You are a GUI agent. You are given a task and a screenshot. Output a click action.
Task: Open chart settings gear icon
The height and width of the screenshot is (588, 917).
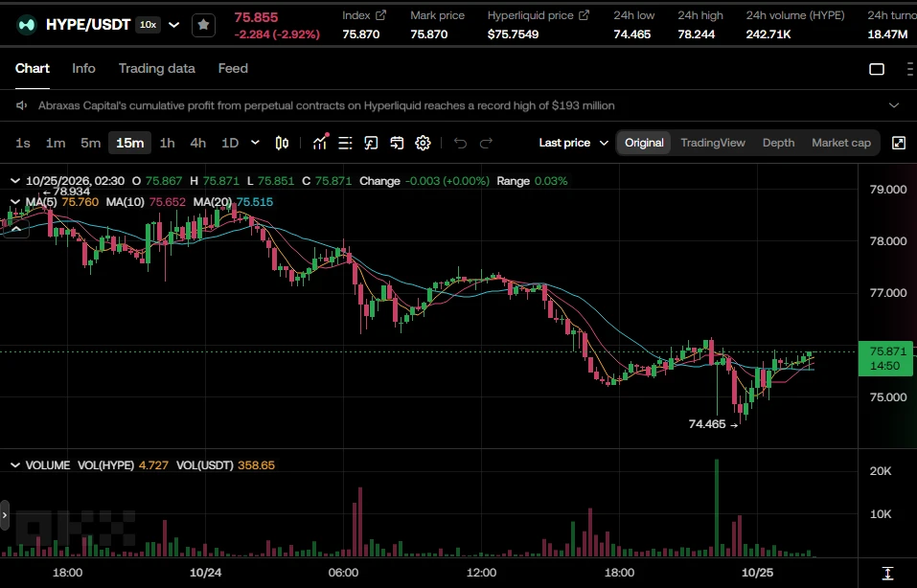(423, 143)
